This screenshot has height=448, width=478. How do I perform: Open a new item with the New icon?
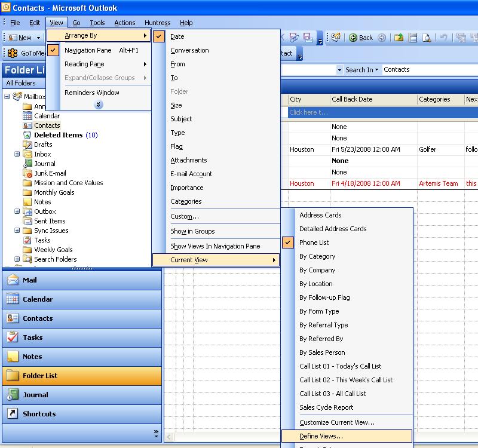[11, 38]
